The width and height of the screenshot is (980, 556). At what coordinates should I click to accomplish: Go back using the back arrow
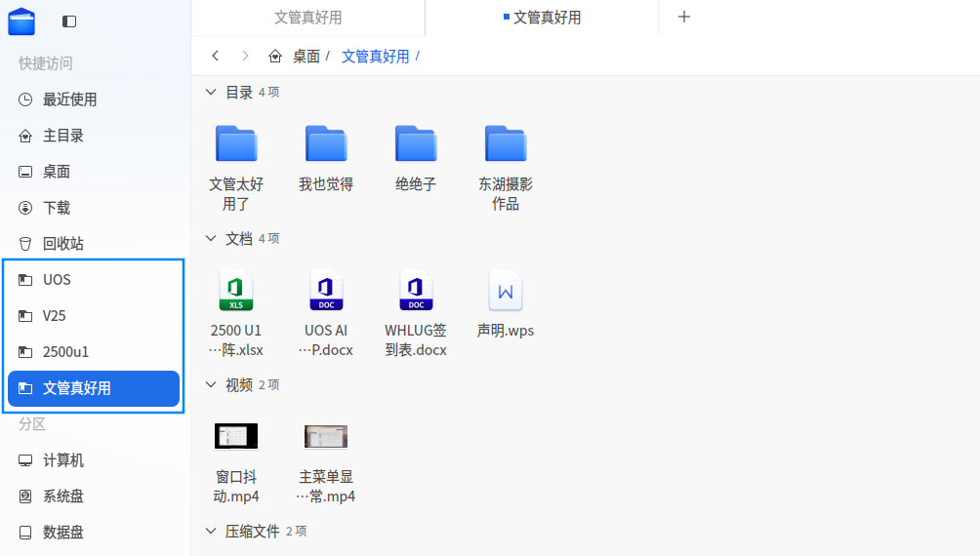(216, 56)
